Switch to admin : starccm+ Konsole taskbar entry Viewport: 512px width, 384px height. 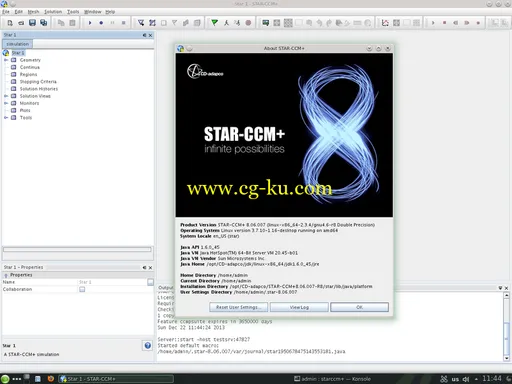point(332,379)
